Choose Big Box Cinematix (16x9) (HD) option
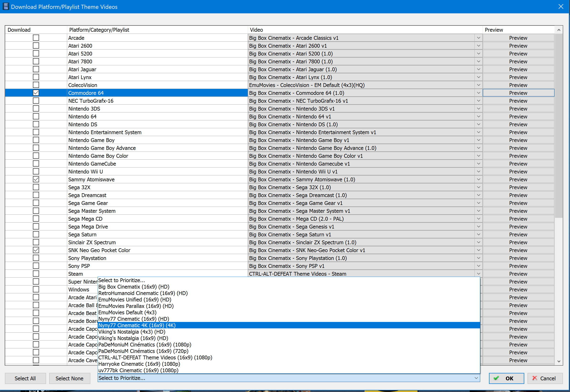 coord(289,287)
